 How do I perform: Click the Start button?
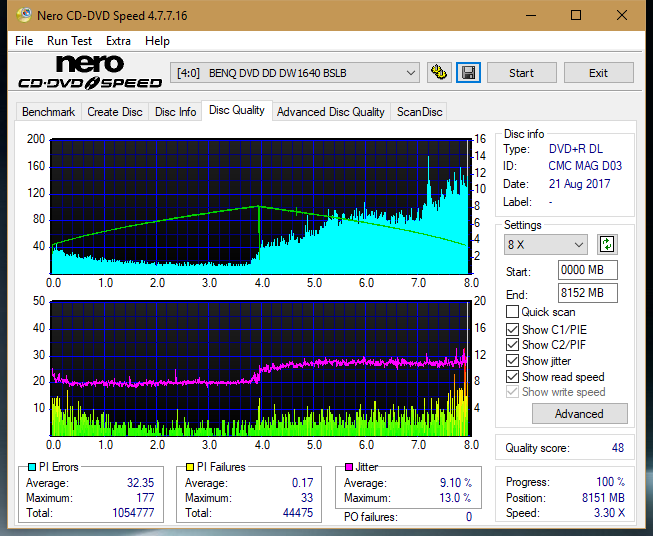(x=521, y=73)
